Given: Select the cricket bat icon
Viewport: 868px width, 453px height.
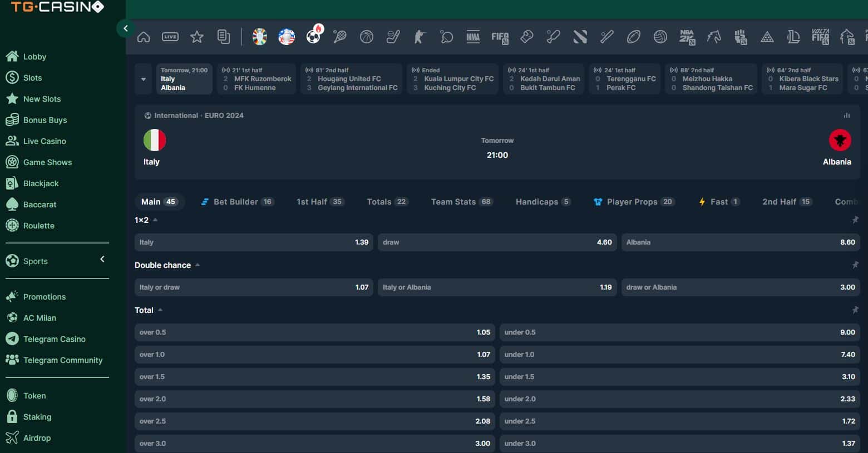Looking at the screenshot, I should tap(553, 37).
